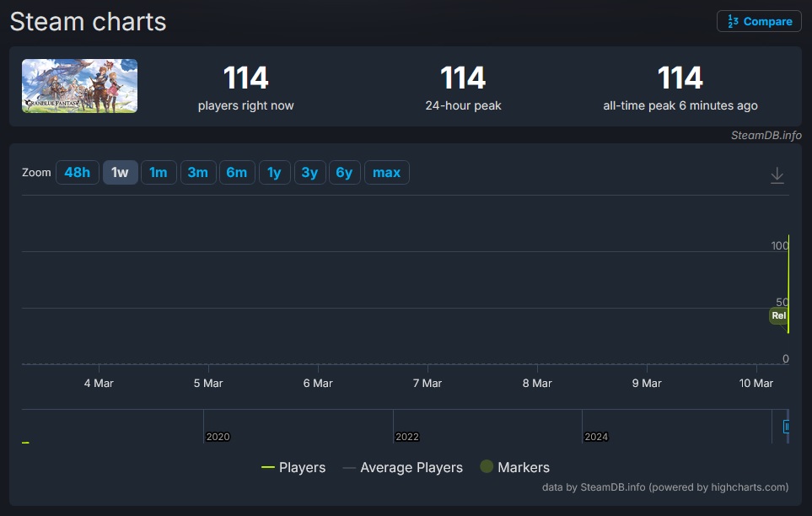This screenshot has width=812, height=516.
Task: Click 'all-time peak 6 minutes ago' text
Action: point(680,105)
